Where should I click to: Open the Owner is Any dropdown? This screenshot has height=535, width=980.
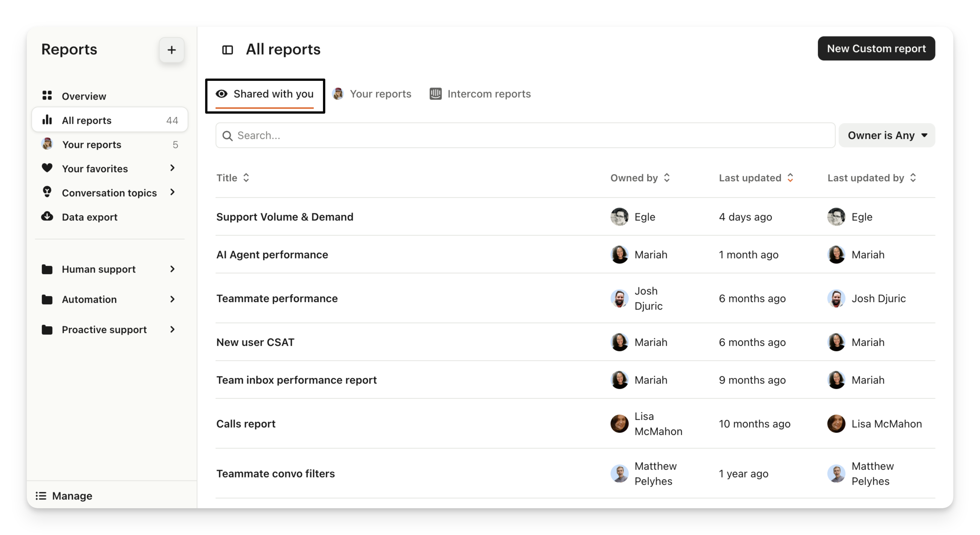tap(886, 136)
